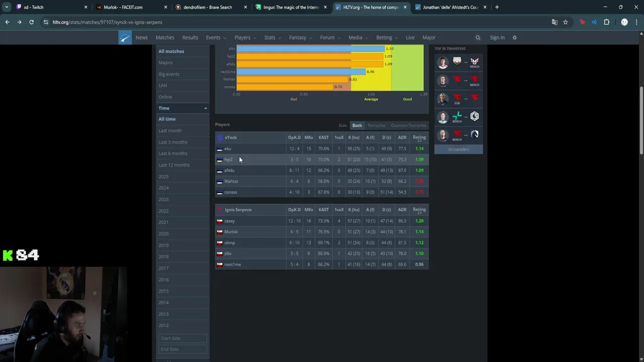The image size is (644, 362).
Task: Click the Sign in link
Action: [497, 38]
